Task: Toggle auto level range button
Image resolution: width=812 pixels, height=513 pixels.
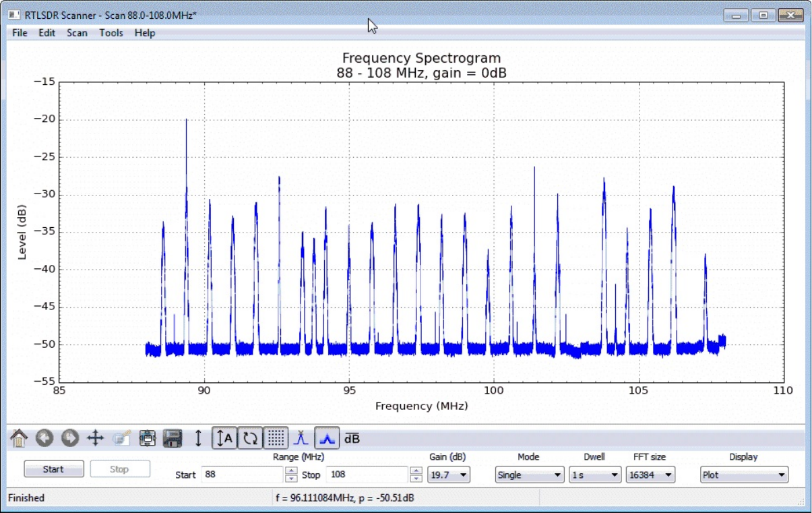Action: 224,439
